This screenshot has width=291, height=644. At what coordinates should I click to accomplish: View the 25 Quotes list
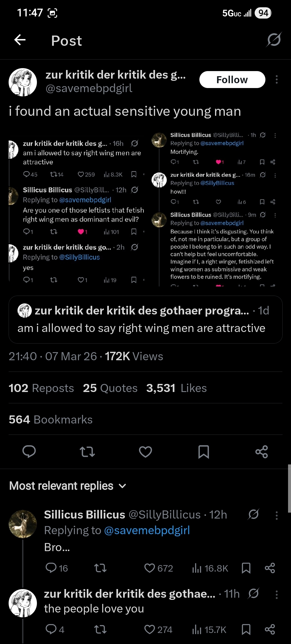coord(110,388)
